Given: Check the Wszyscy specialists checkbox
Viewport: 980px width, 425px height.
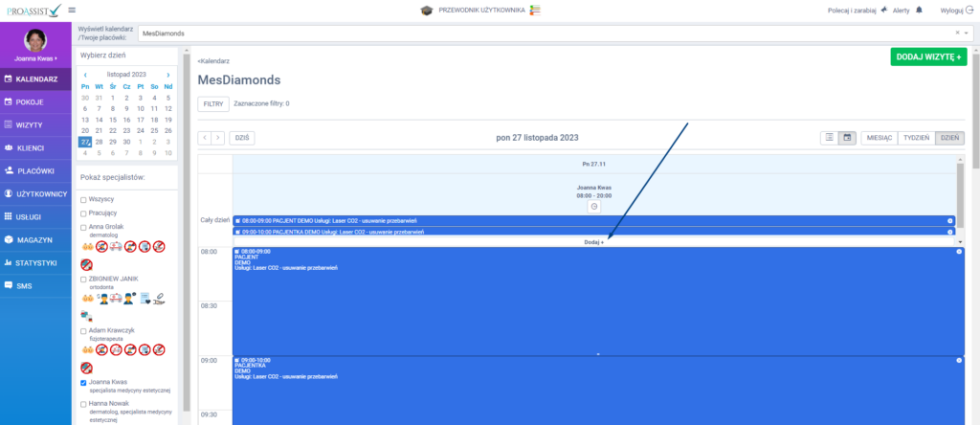Looking at the screenshot, I should [84, 198].
